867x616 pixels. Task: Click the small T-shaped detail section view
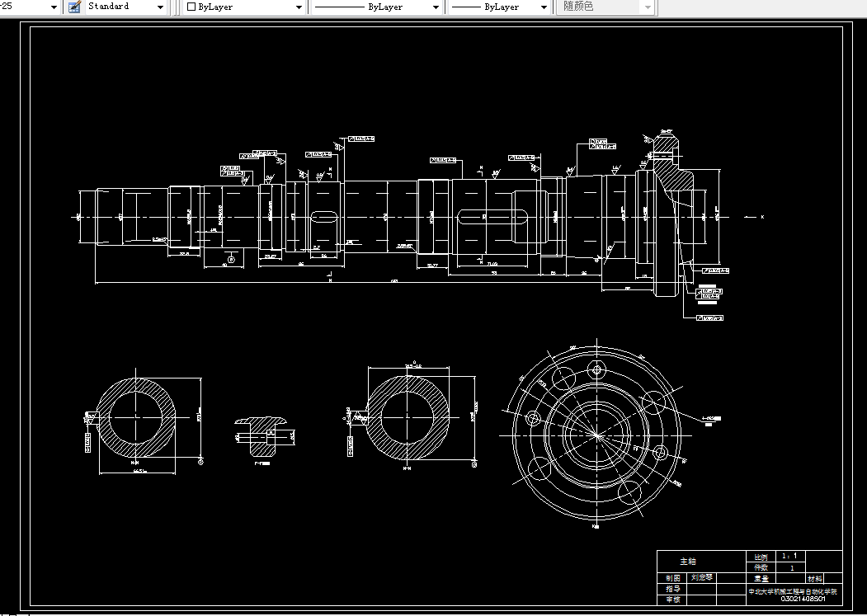[260, 435]
